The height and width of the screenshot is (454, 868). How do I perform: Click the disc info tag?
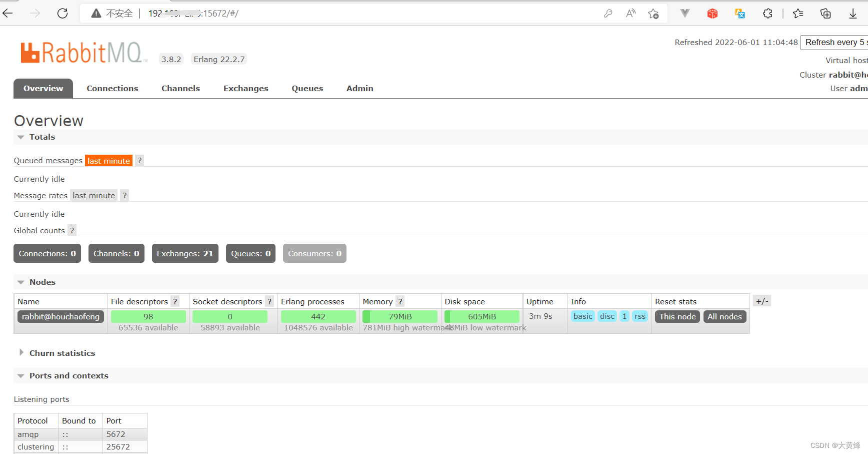[x=607, y=316]
